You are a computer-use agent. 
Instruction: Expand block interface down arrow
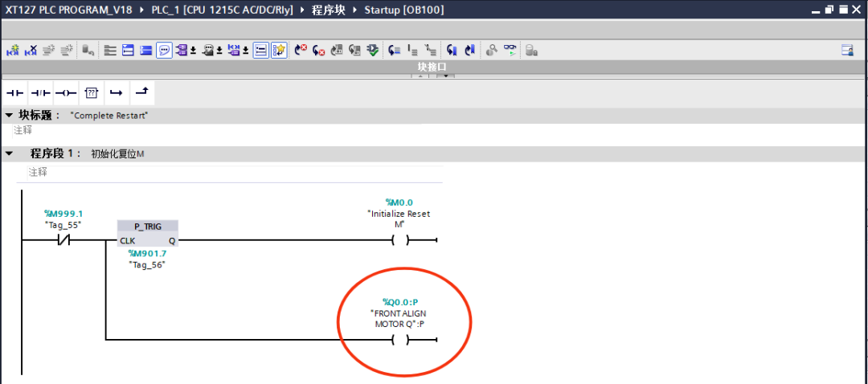coord(445,76)
